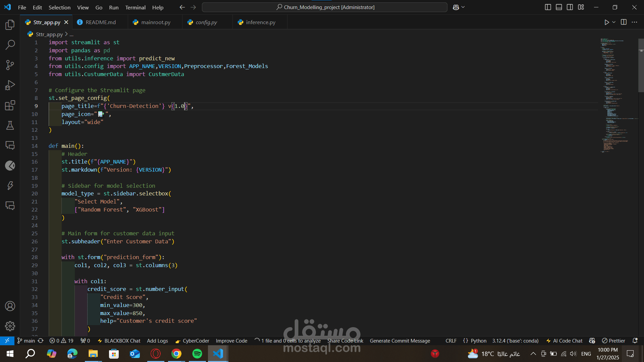Close the Sttr_app.py tab
The width and height of the screenshot is (644, 362).
point(66,22)
